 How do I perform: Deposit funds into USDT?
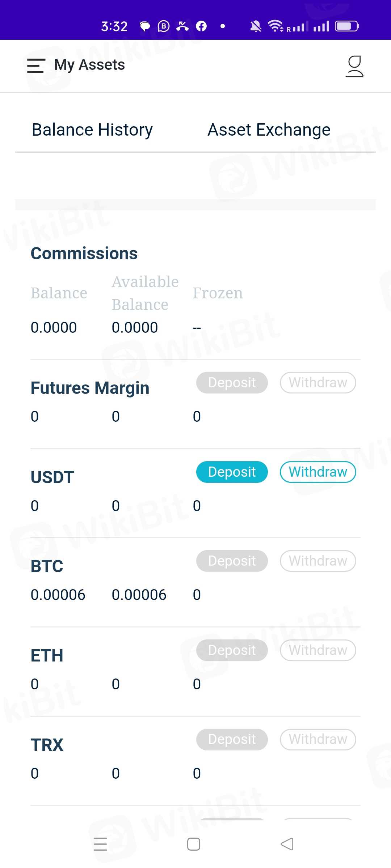pos(232,472)
